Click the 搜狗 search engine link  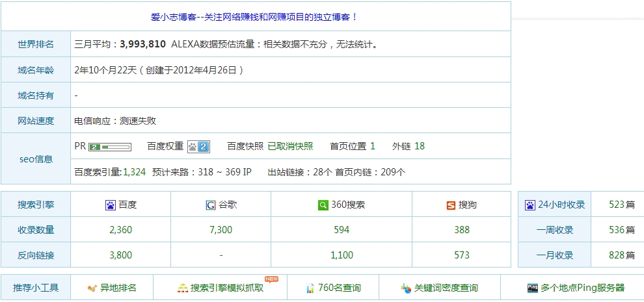(468, 205)
